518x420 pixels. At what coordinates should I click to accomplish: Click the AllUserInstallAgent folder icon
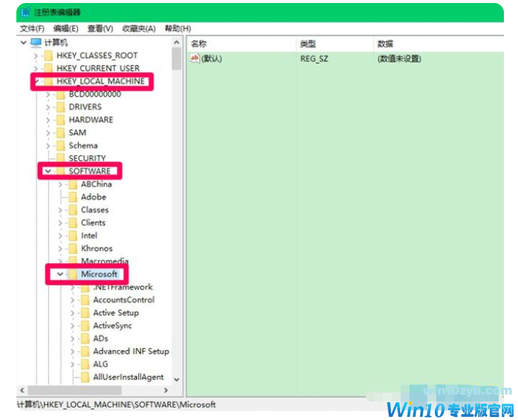tap(85, 378)
